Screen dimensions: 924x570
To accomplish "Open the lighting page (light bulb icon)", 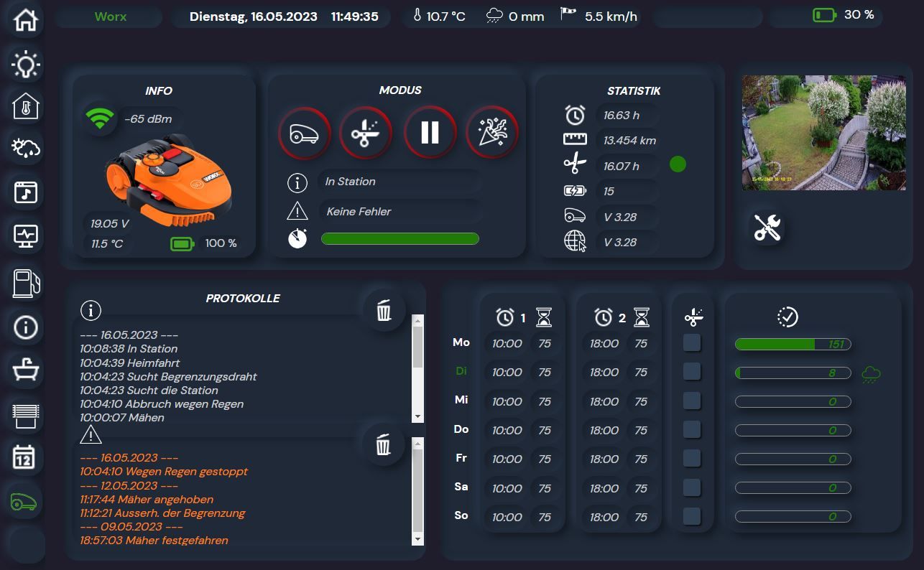I will (26, 65).
